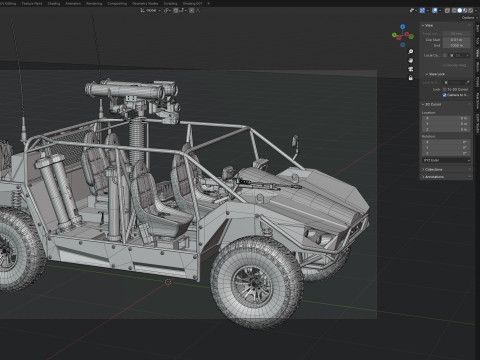480x360 pixels.
Task: Switch to the Rendering workspace tab
Action: click(94, 3)
